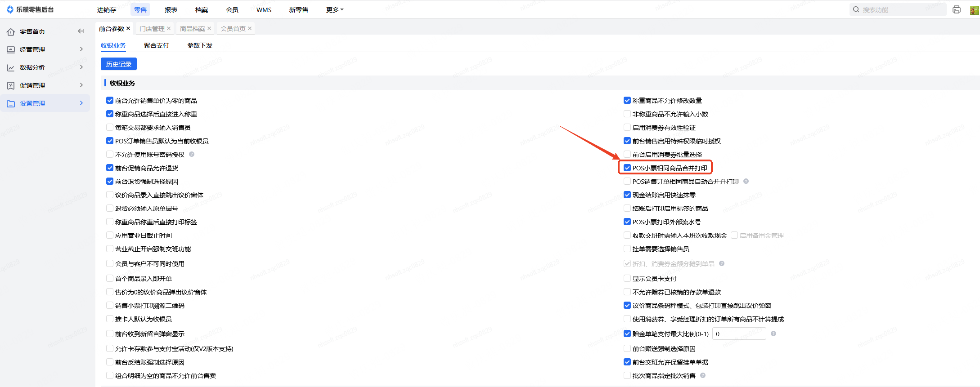The width and height of the screenshot is (980, 387).
Task: Open the 进销存 top menu
Action: [107, 10]
